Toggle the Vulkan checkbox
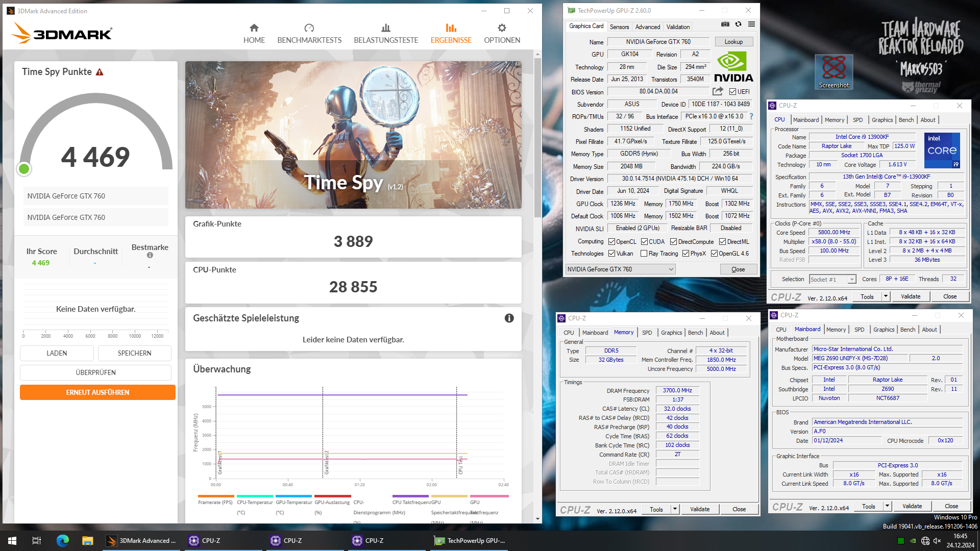980x551 pixels. [x=611, y=254]
